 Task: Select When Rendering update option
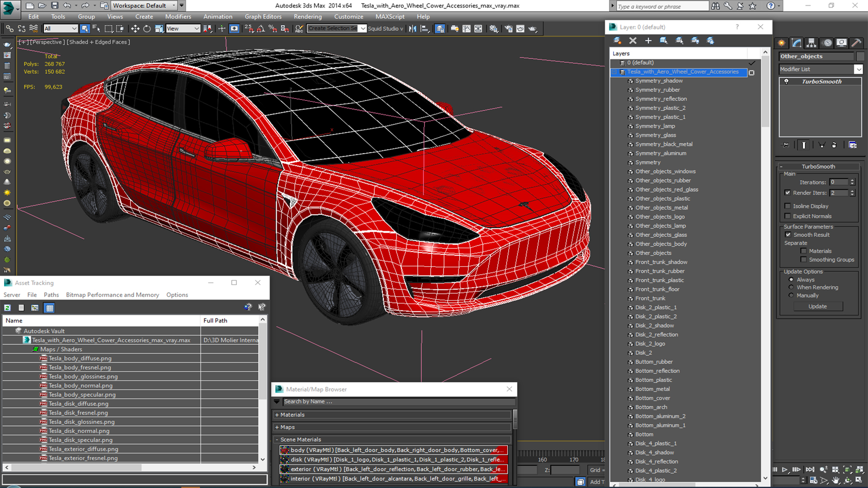791,287
